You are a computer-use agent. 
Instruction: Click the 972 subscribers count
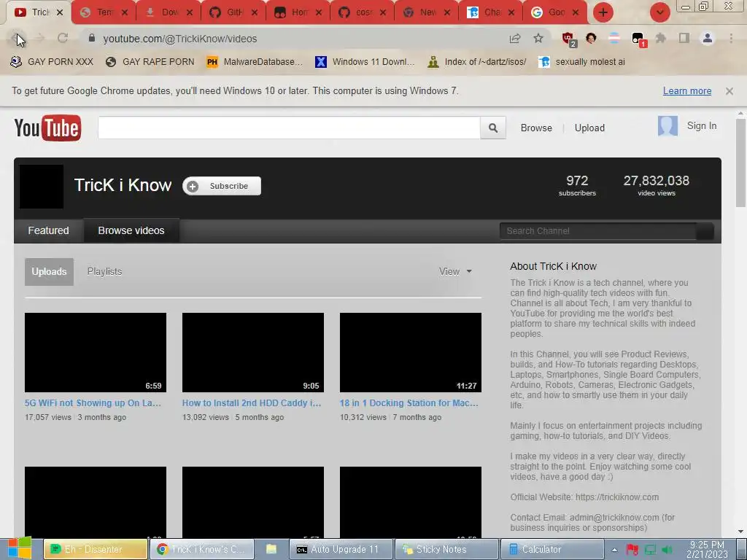[x=577, y=185]
